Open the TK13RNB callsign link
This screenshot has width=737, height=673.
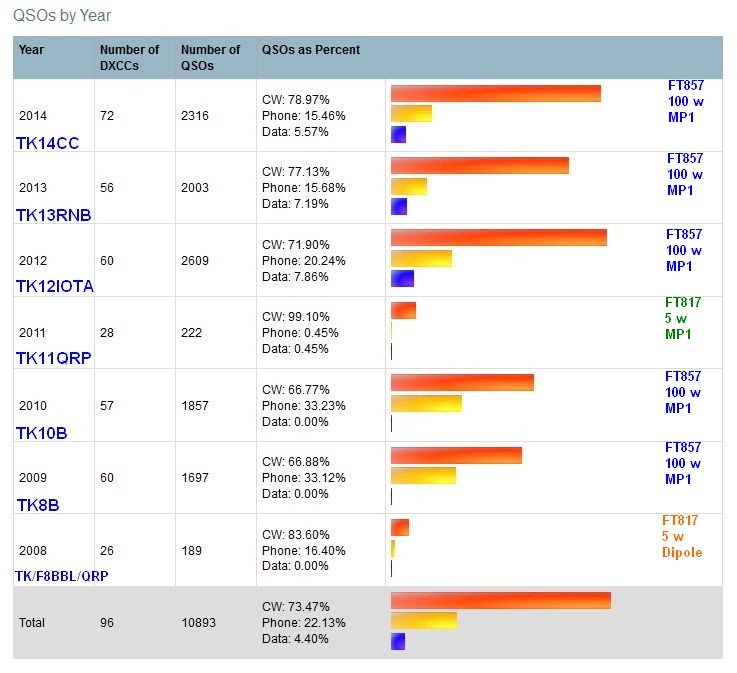click(53, 214)
